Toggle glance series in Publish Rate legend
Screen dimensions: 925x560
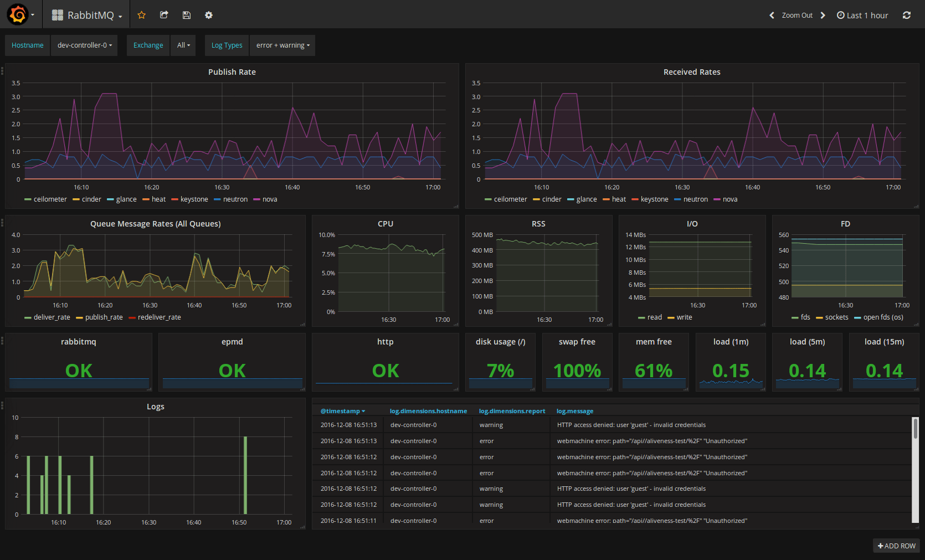126,199
